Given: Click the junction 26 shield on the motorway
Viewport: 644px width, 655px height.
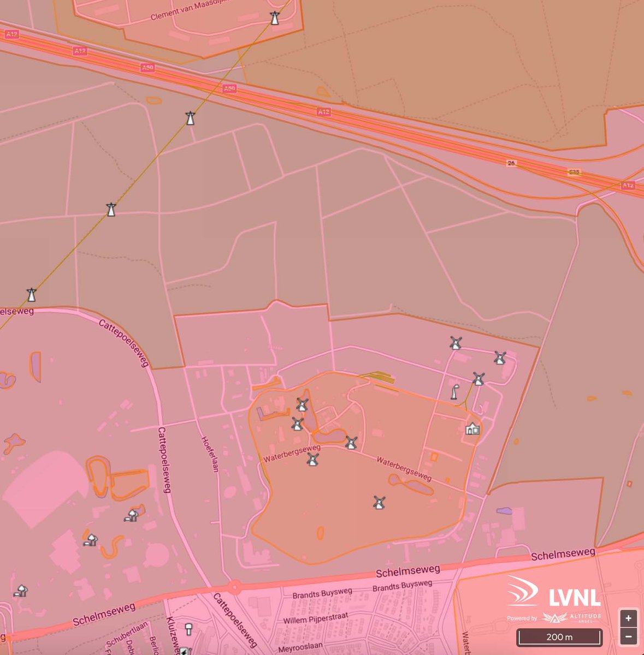Looking at the screenshot, I should 511,163.
